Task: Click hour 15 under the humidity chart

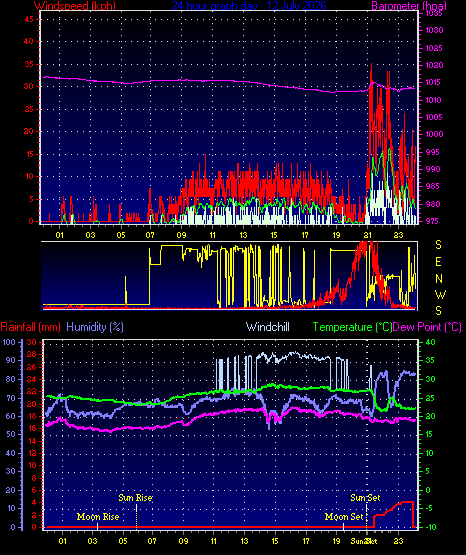Action: pos(275,541)
